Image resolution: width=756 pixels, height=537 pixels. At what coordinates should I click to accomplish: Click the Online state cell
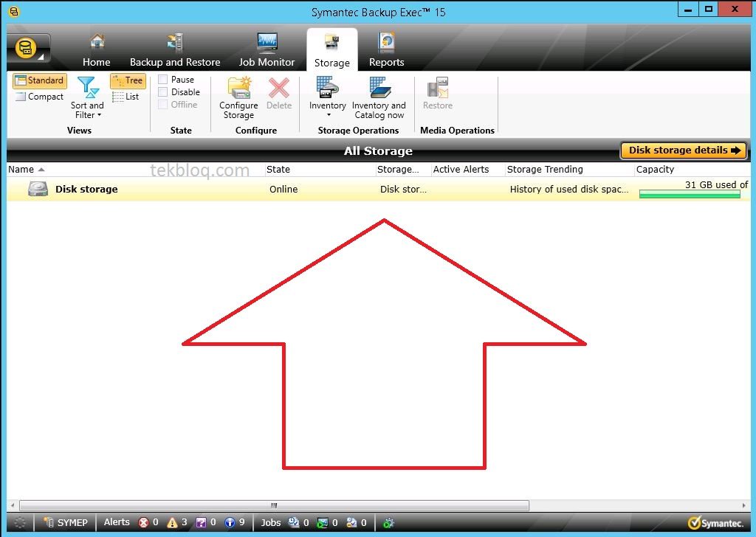tap(283, 190)
